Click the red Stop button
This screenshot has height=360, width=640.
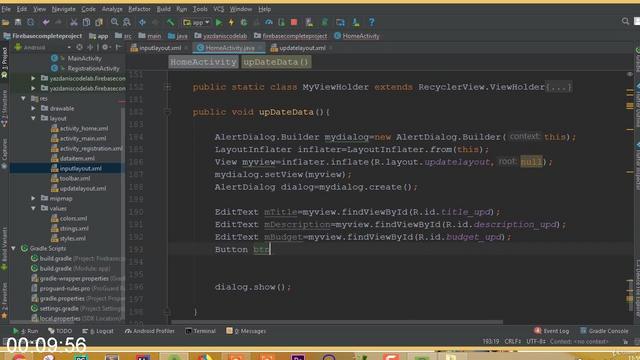click(x=294, y=22)
